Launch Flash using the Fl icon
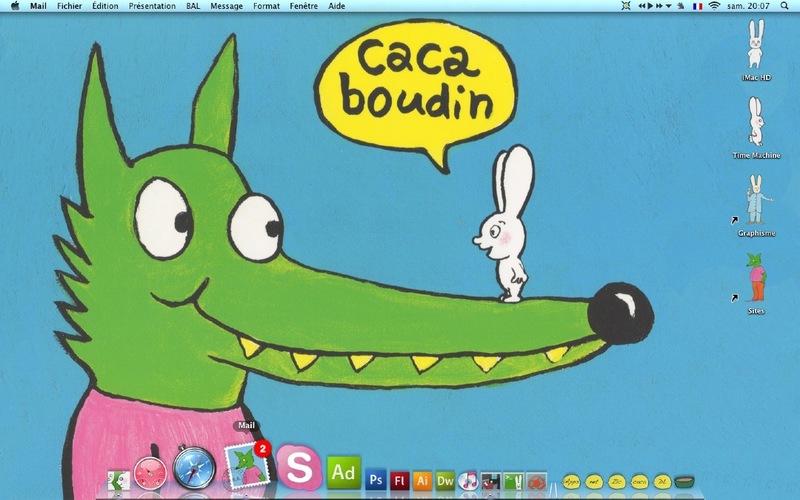Viewport: 800px width, 500px height. pos(399,481)
